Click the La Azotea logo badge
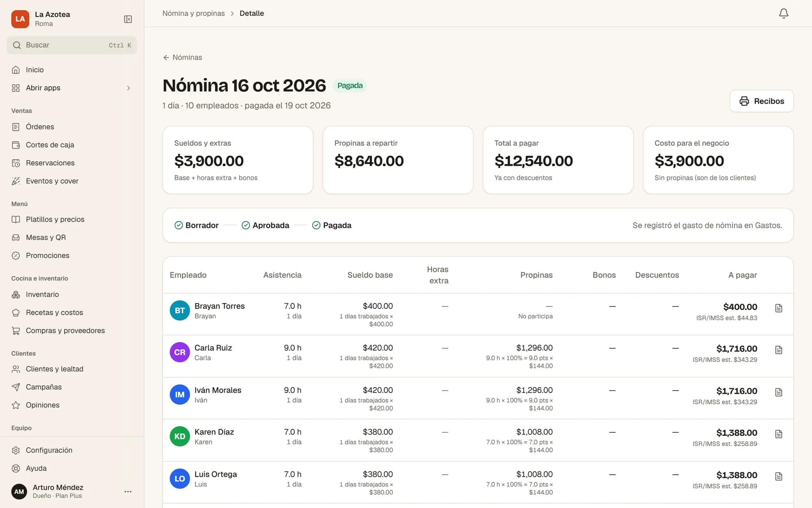The width and height of the screenshot is (812, 508). click(20, 19)
